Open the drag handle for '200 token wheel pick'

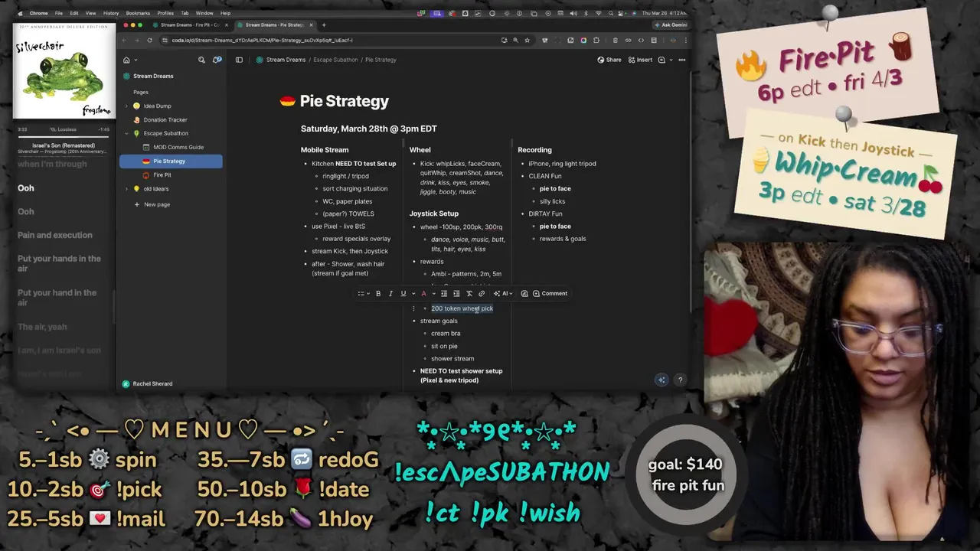pyautogui.click(x=413, y=308)
